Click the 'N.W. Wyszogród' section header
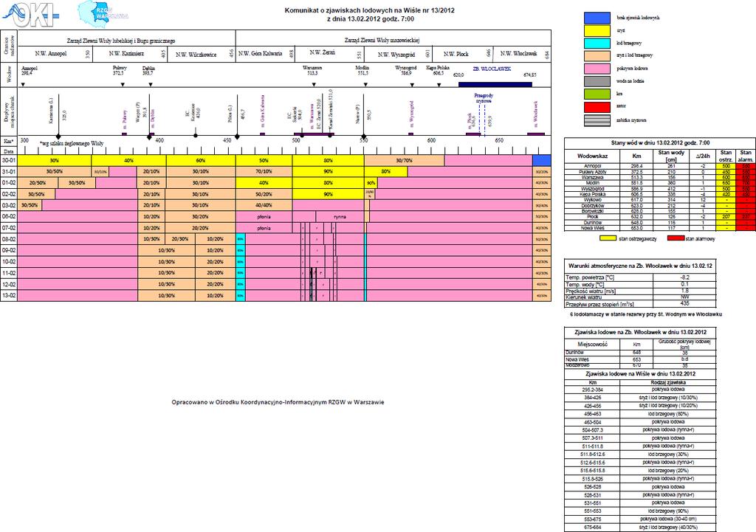The width and height of the screenshot is (756, 532). pos(396,55)
